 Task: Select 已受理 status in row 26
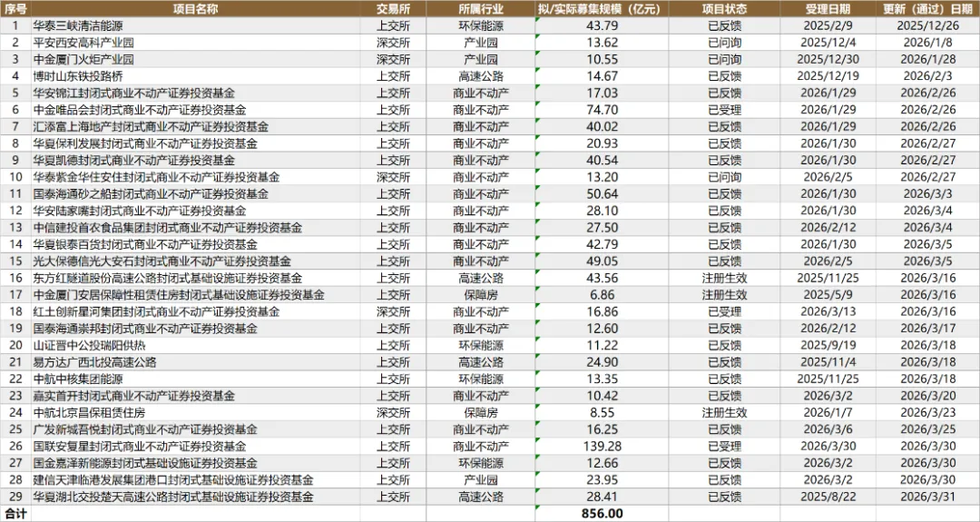point(724,447)
